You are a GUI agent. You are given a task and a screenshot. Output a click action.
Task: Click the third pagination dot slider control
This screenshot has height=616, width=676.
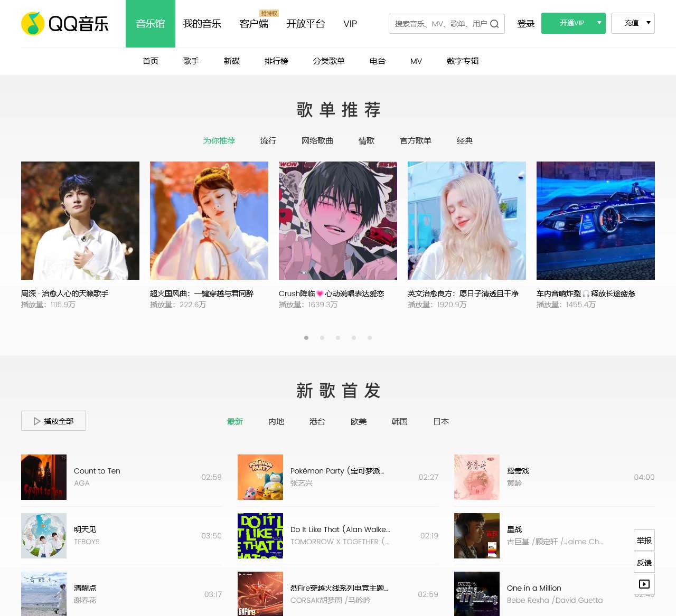click(x=338, y=338)
